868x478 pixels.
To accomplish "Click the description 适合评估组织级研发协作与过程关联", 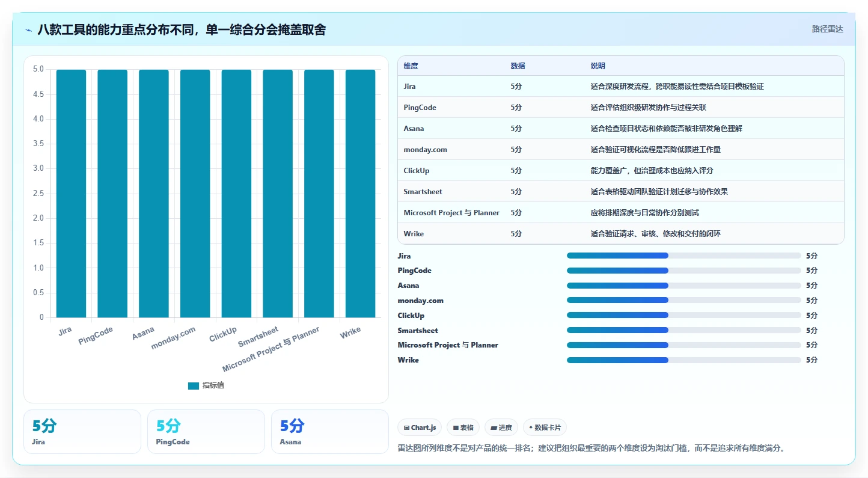I will click(649, 108).
